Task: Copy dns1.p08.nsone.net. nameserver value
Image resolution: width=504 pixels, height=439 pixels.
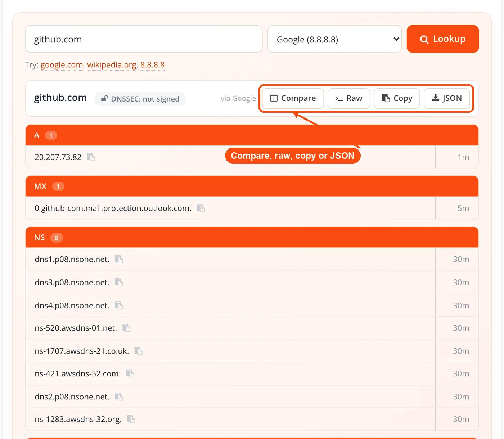Action: (x=119, y=259)
